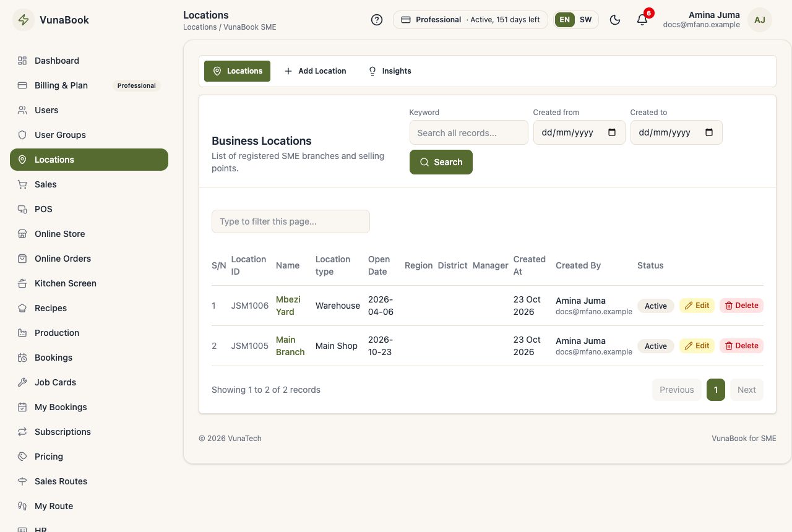Click the Subscriptions sidebar icon
Image resolution: width=792 pixels, height=532 pixels.
click(22, 432)
